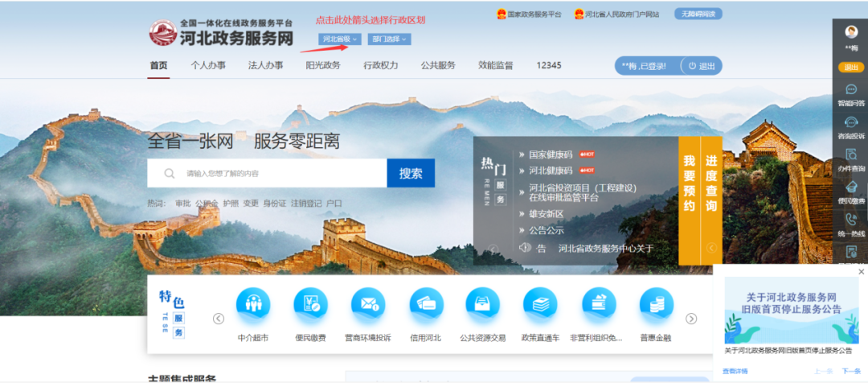
Task: Open the 阳光政务 navigation tab
Action: coord(322,66)
